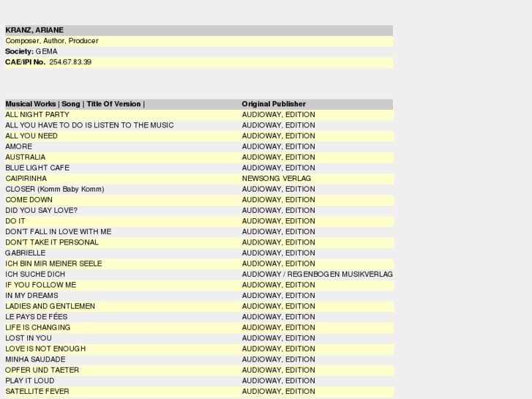Click the GABRIELLE song title

pyautogui.click(x=26, y=253)
